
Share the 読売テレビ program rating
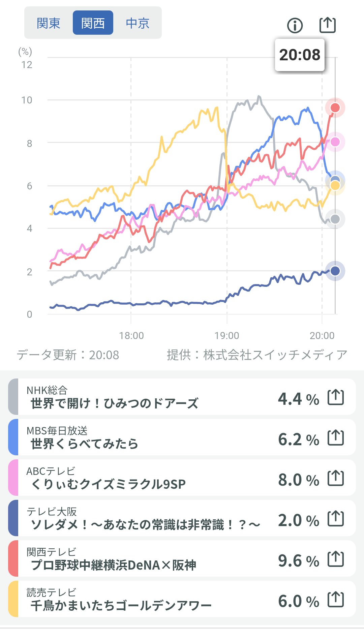coord(336,599)
